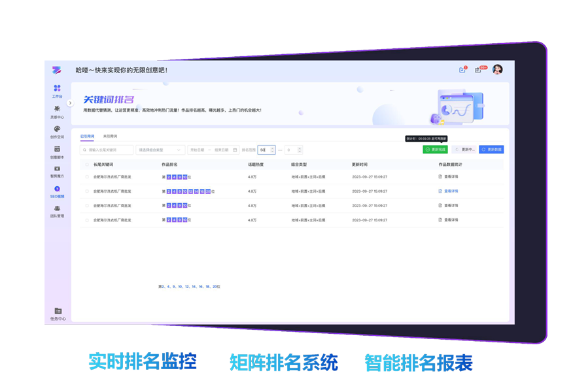573x392 pixels.
Task: Select the checkbox of the fourth keyword row
Action: [x=87, y=220]
